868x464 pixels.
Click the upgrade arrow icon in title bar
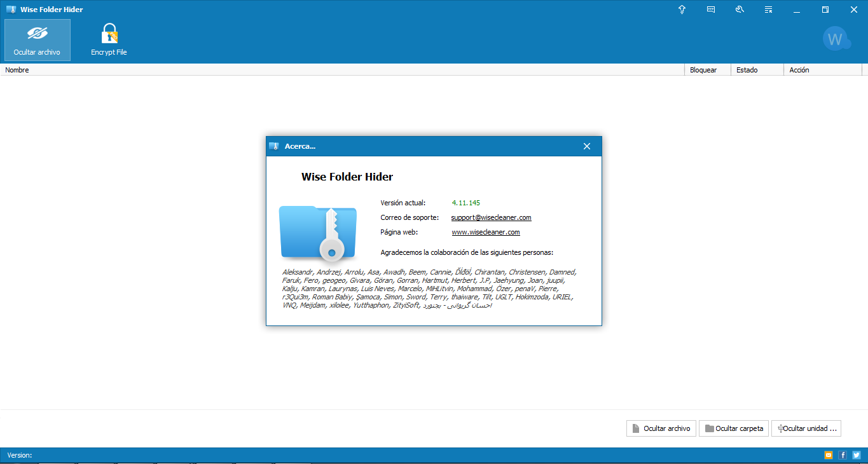click(x=682, y=10)
